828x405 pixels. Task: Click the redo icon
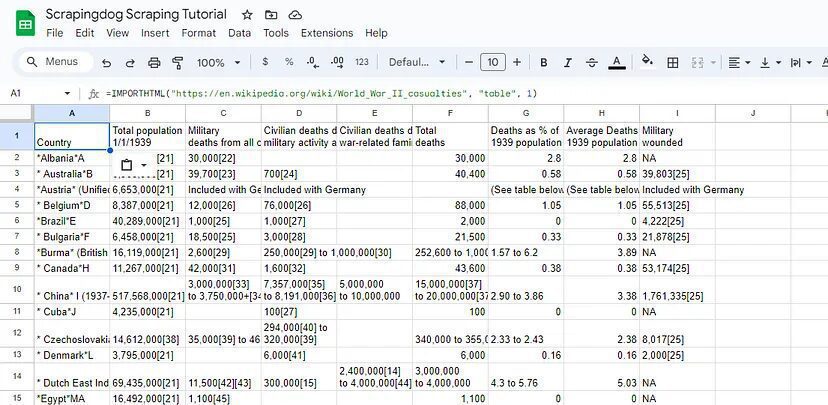pos(130,63)
